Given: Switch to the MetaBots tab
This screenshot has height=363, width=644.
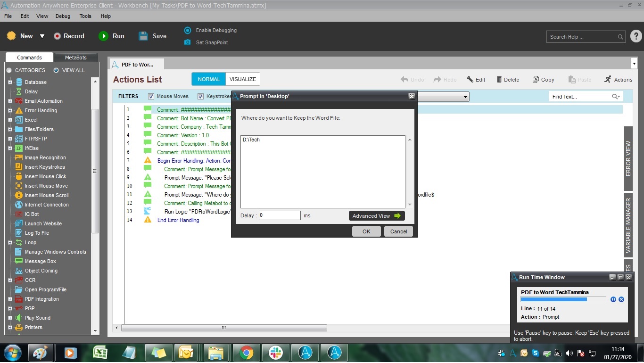Looking at the screenshot, I should click(x=75, y=58).
